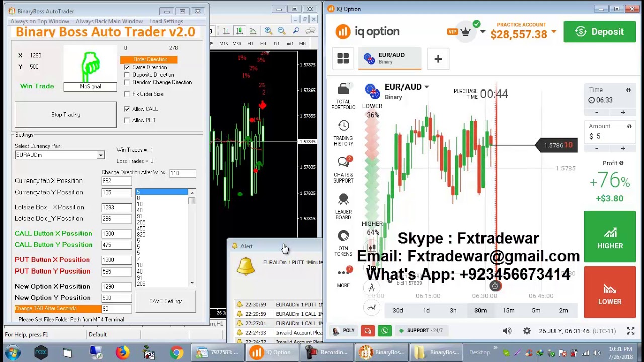Open the indicators icon below the chart tools
The height and width of the screenshot is (362, 644).
coord(372,307)
